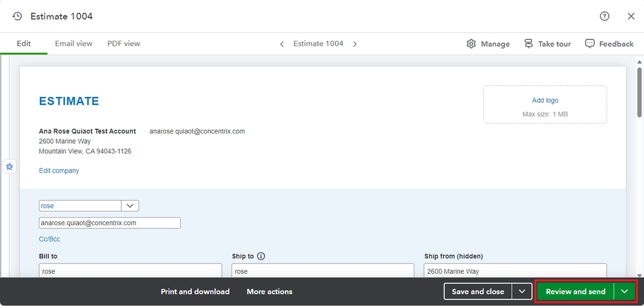Image resolution: width=644 pixels, height=306 pixels.
Task: Switch to Email view tab
Action: pyautogui.click(x=73, y=44)
